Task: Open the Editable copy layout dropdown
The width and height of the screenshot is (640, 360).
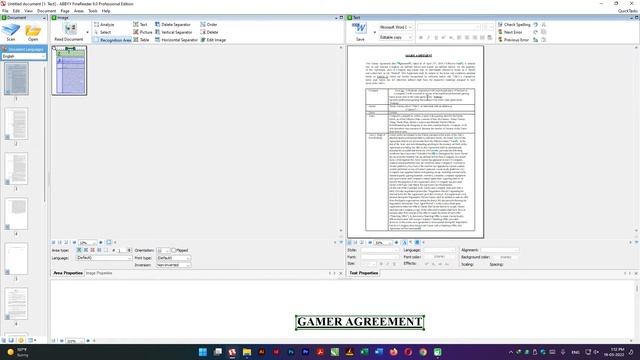Action: point(396,37)
